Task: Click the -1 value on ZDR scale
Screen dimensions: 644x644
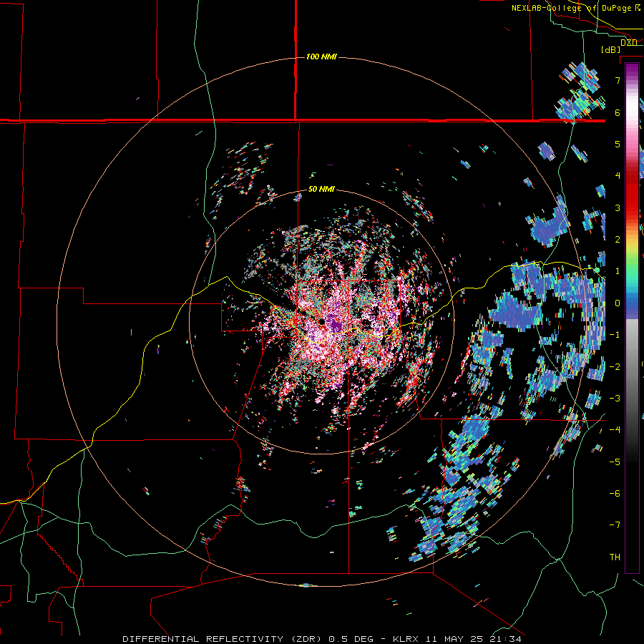Action: click(x=615, y=335)
